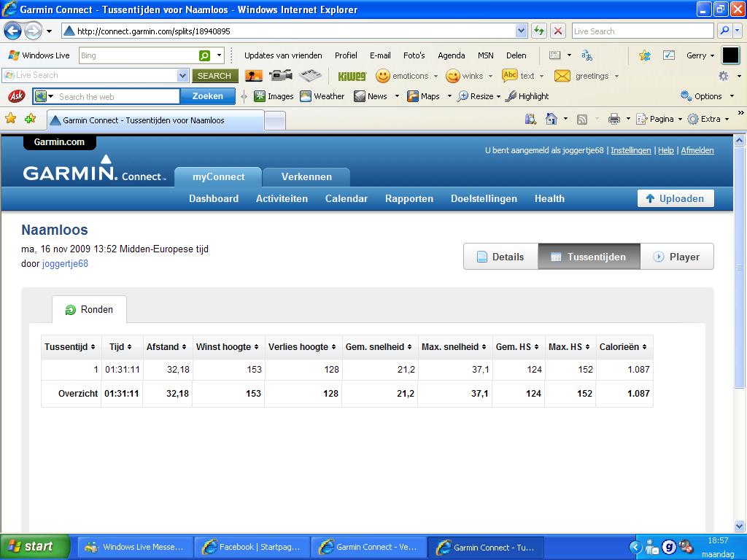Click the Uploaden button
Screen dimensions: 747x560
click(x=676, y=198)
